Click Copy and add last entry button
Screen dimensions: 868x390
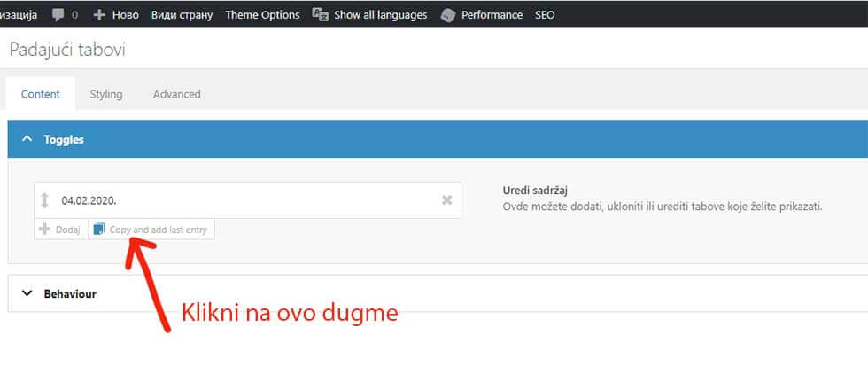(x=151, y=230)
